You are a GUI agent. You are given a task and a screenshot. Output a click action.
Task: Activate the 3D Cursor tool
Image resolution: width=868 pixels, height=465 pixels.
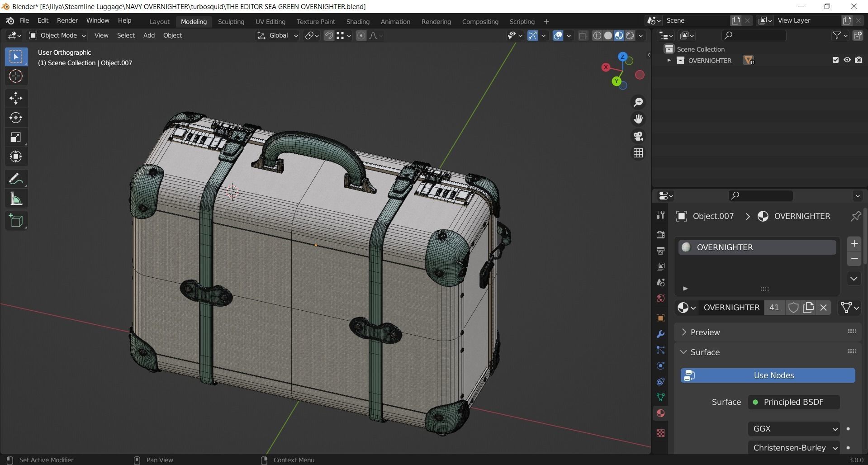coord(16,76)
